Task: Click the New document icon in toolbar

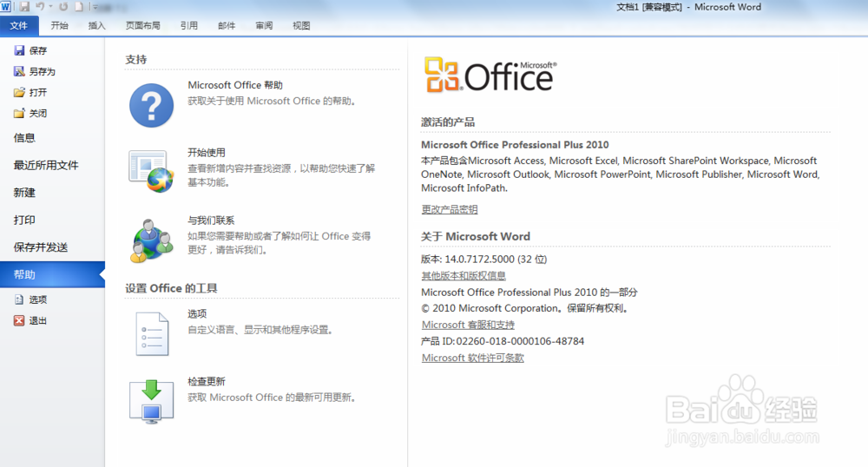Action: [79, 7]
